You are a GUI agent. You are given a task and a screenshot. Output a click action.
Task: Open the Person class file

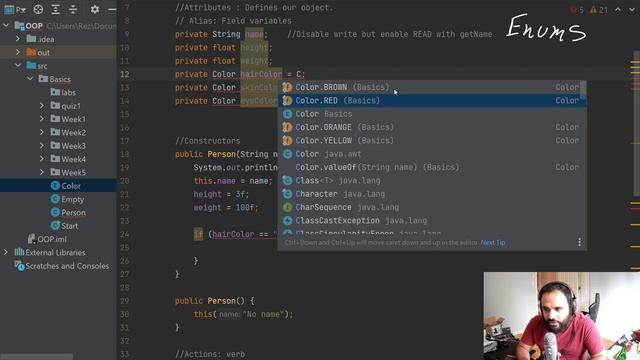68,213
